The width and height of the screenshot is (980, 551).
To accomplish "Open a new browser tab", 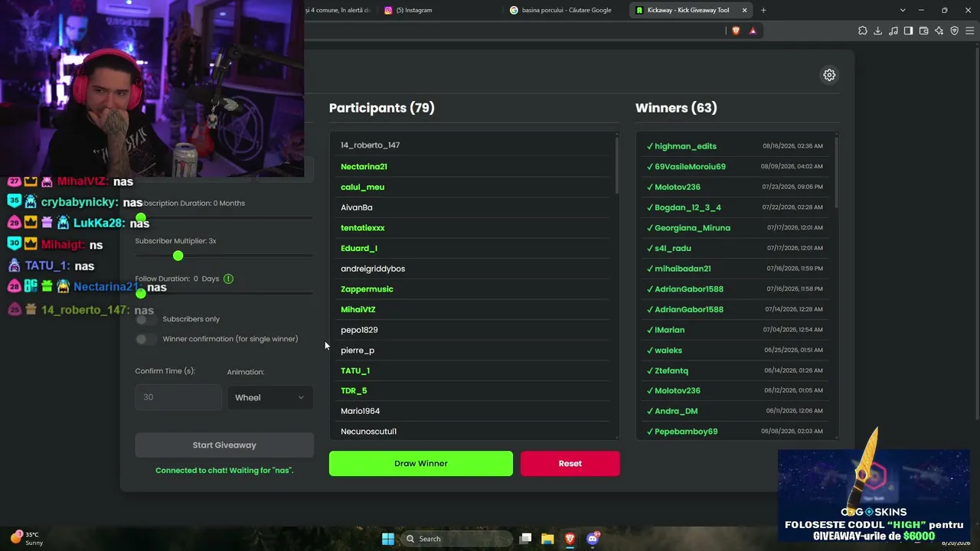I will [763, 10].
